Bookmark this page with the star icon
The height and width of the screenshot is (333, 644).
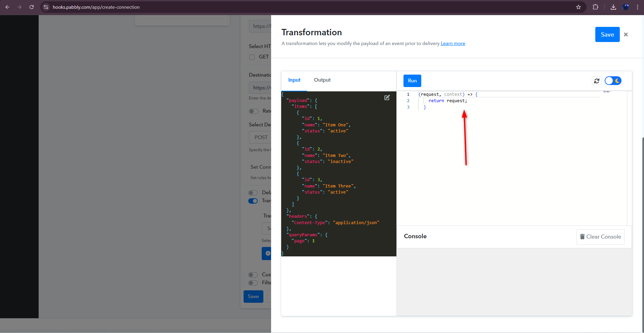[x=578, y=7]
